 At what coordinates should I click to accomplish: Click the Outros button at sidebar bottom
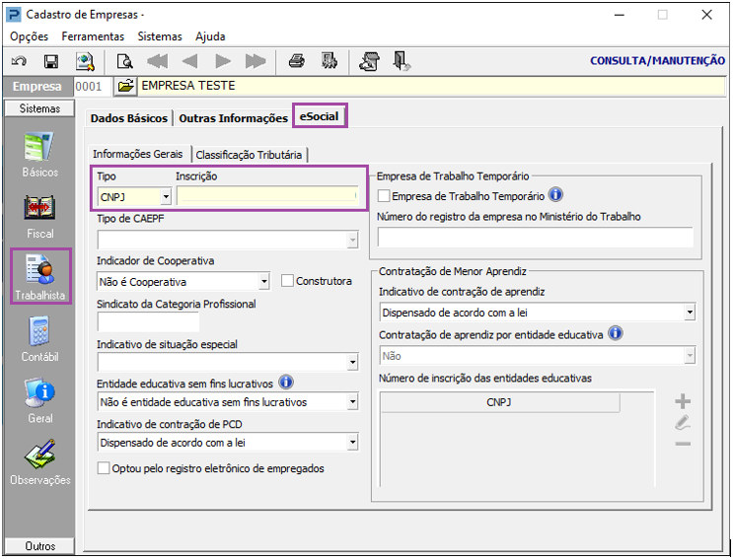pyautogui.click(x=39, y=546)
